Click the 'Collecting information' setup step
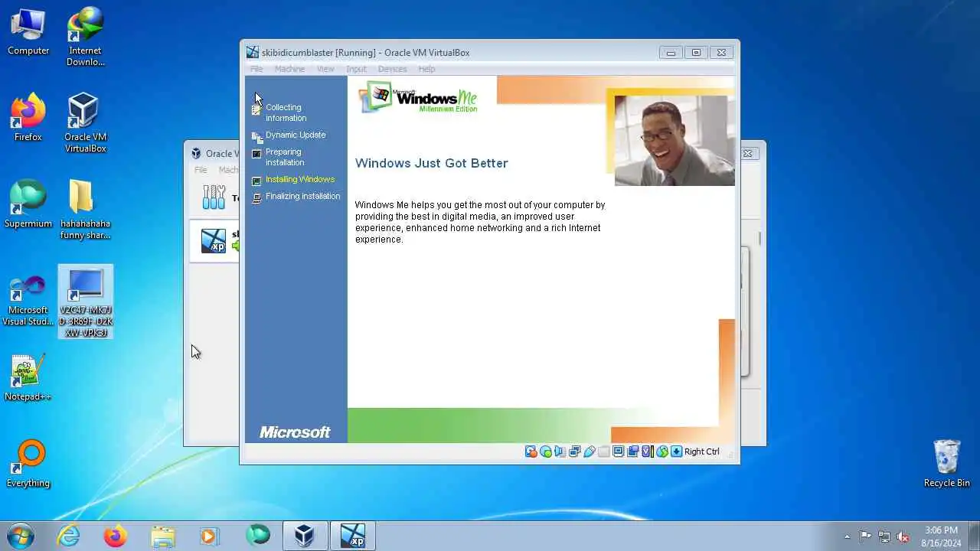The height and width of the screenshot is (551, 980). pyautogui.click(x=286, y=112)
